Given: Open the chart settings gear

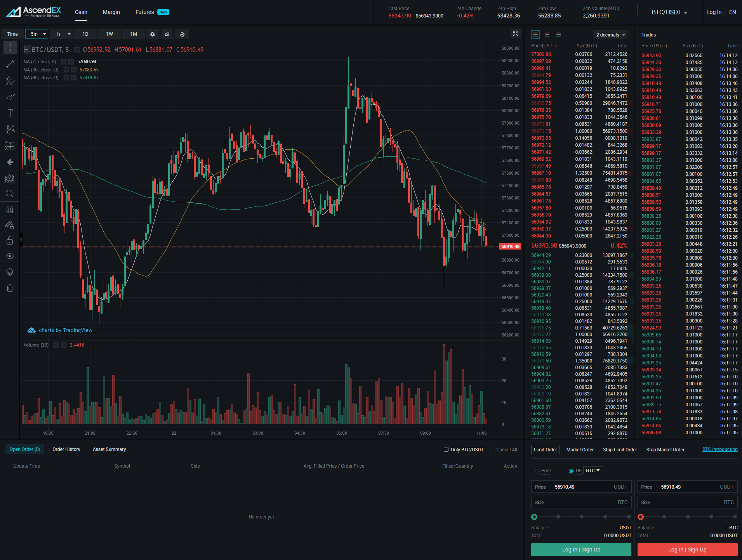Looking at the screenshot, I should tap(153, 34).
